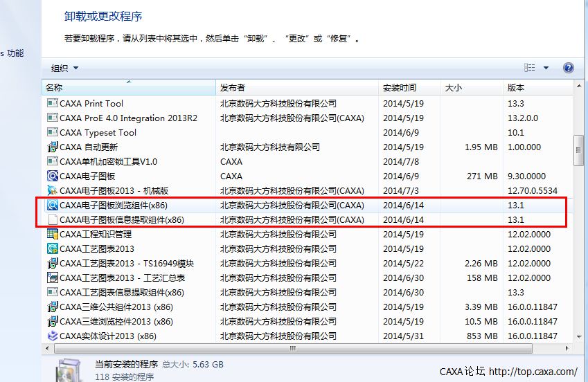Click the installed programs icon in details pane
588x382 pixels.
67,370
